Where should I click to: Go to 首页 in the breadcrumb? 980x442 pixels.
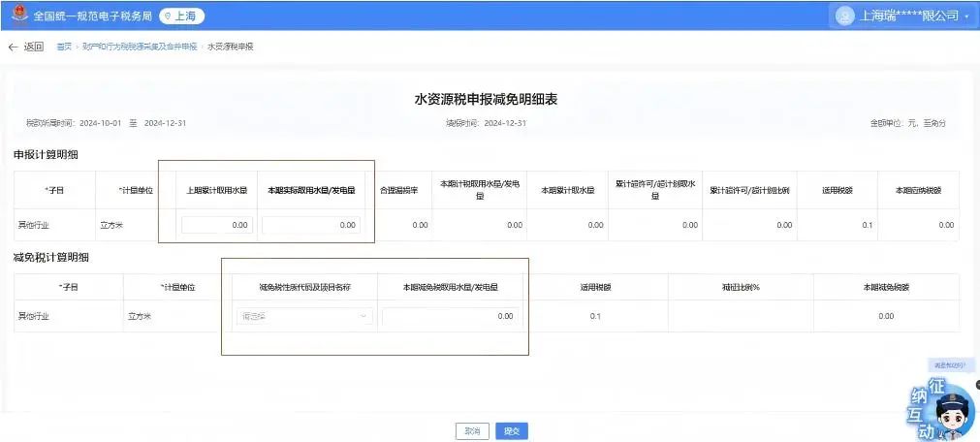[64, 47]
